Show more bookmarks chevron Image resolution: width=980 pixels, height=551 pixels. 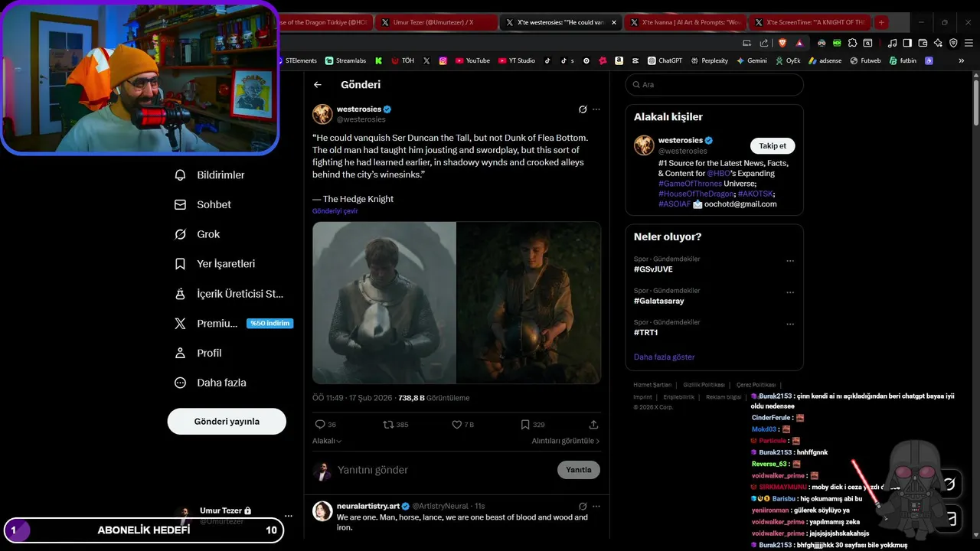[x=963, y=60]
